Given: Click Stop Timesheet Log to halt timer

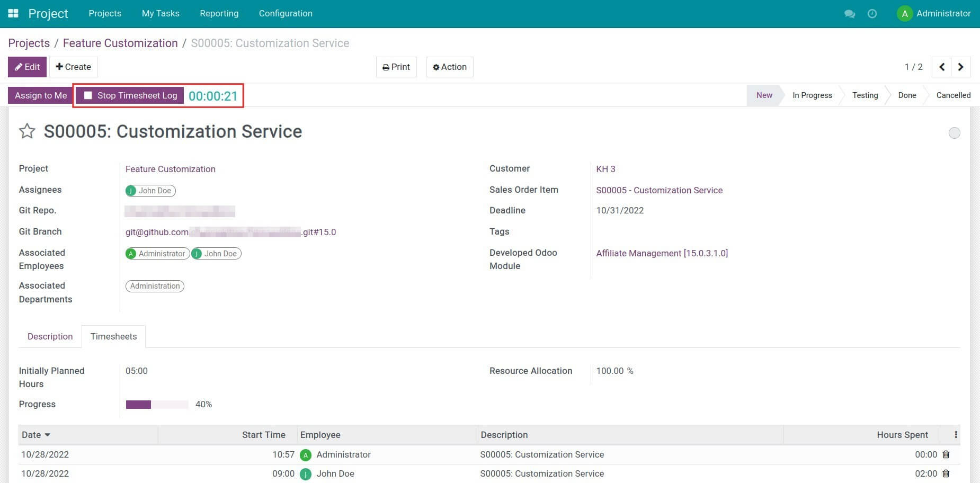Looking at the screenshot, I should 129,95.
